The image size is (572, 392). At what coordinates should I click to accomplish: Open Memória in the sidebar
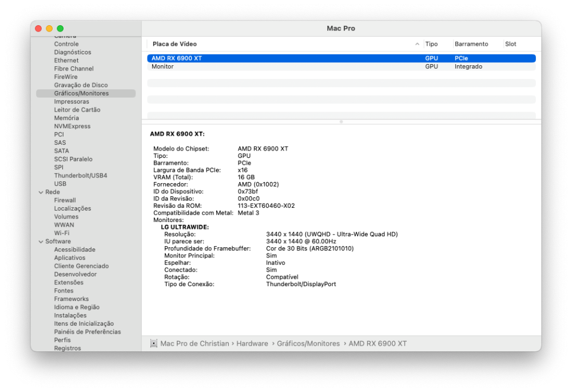click(x=66, y=118)
